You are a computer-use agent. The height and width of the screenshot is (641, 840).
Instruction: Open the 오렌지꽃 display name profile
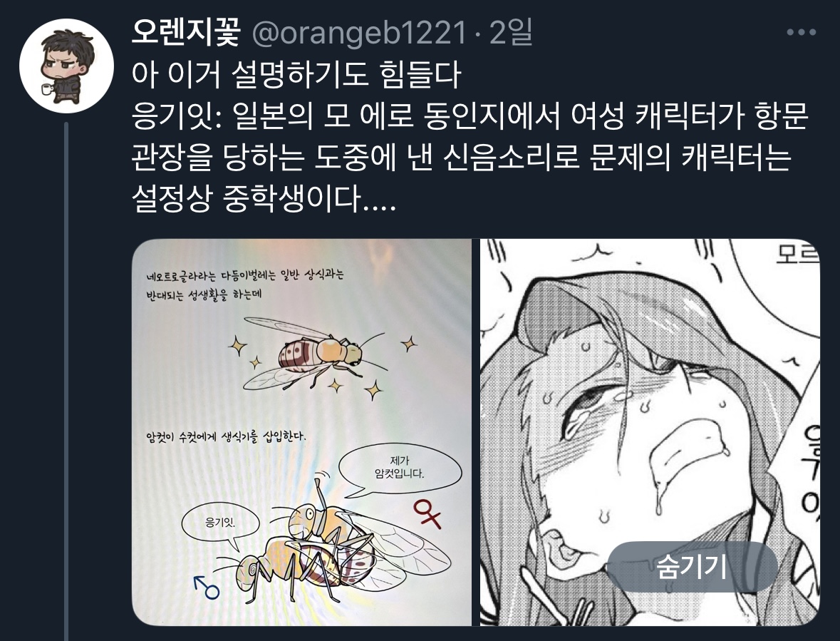point(186,34)
